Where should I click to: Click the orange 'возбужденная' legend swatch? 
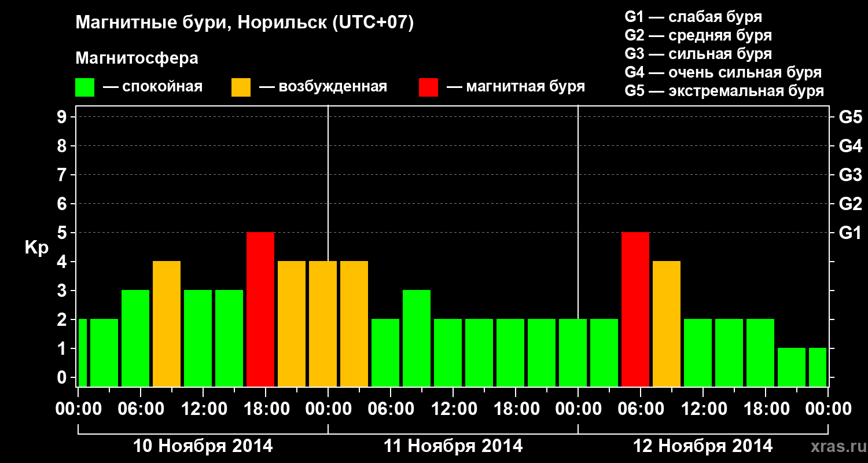click(x=241, y=87)
